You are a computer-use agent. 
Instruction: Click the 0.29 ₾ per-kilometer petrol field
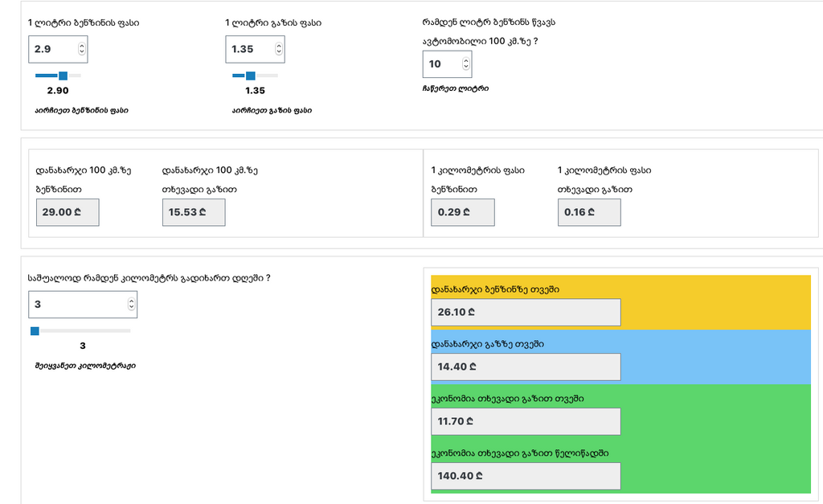coord(463,212)
